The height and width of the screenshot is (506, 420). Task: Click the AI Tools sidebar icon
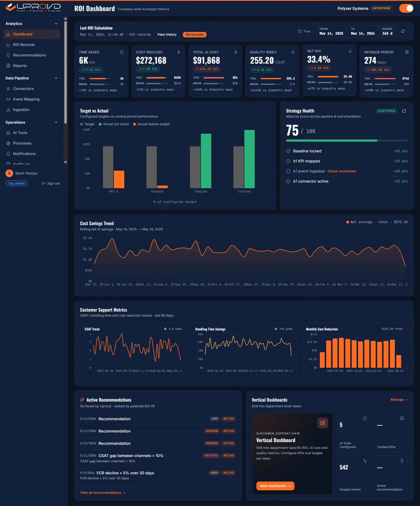point(8,133)
